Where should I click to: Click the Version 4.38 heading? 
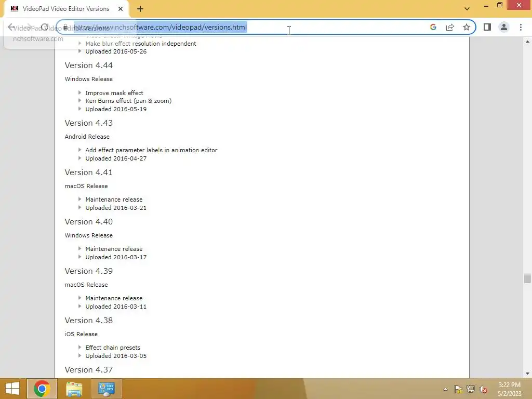88,320
